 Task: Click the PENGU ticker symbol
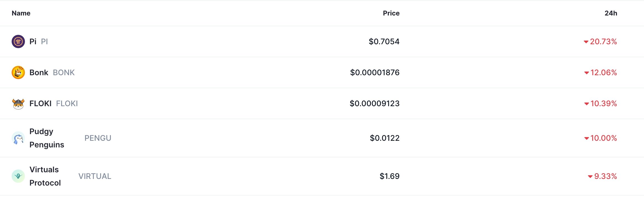98,138
